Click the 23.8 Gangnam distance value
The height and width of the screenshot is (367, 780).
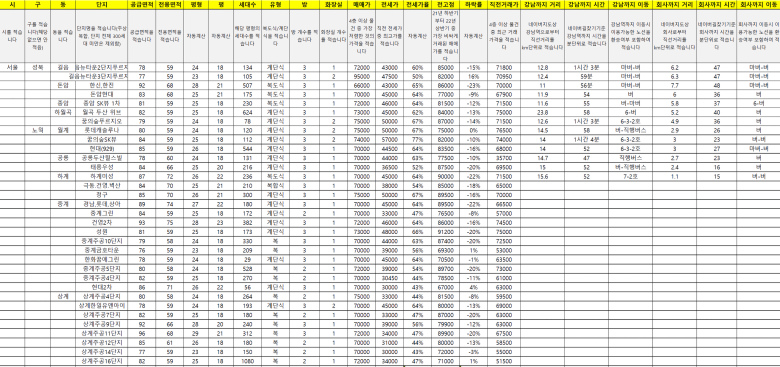click(x=542, y=112)
